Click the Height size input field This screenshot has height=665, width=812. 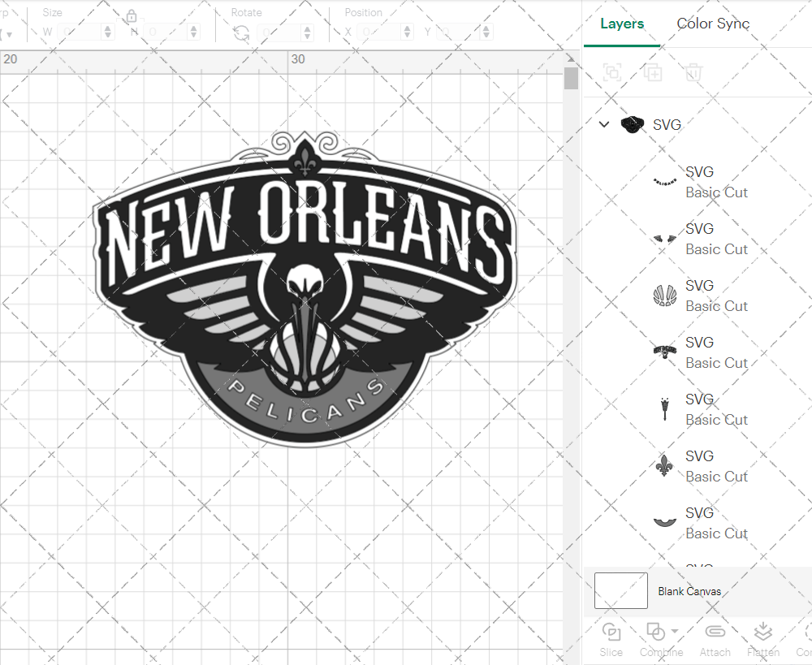166,32
